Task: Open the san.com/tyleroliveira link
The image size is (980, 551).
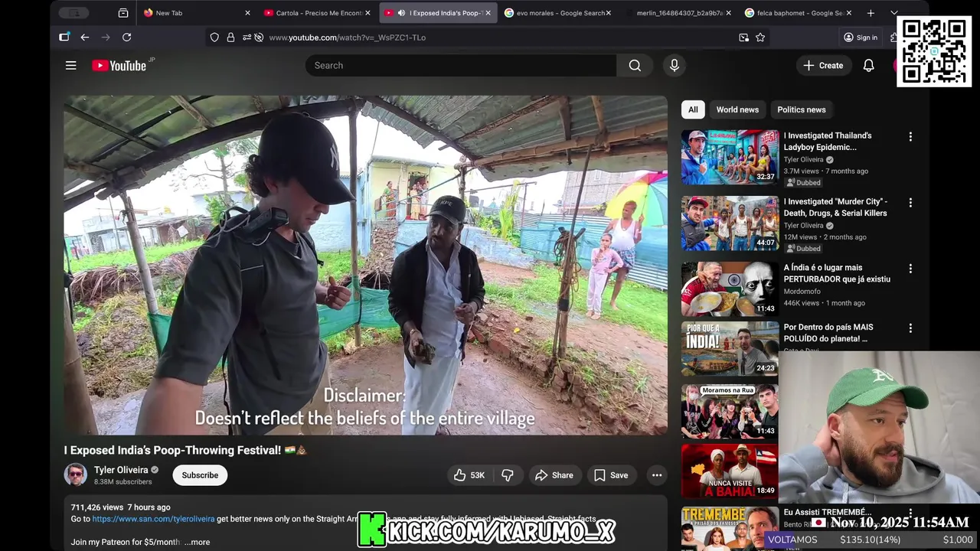Action: pos(153,519)
